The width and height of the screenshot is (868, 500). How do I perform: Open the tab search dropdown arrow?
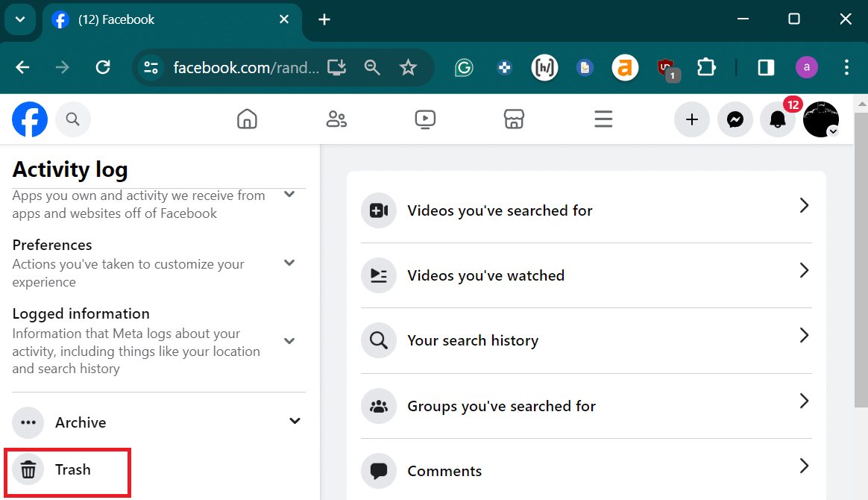click(20, 19)
